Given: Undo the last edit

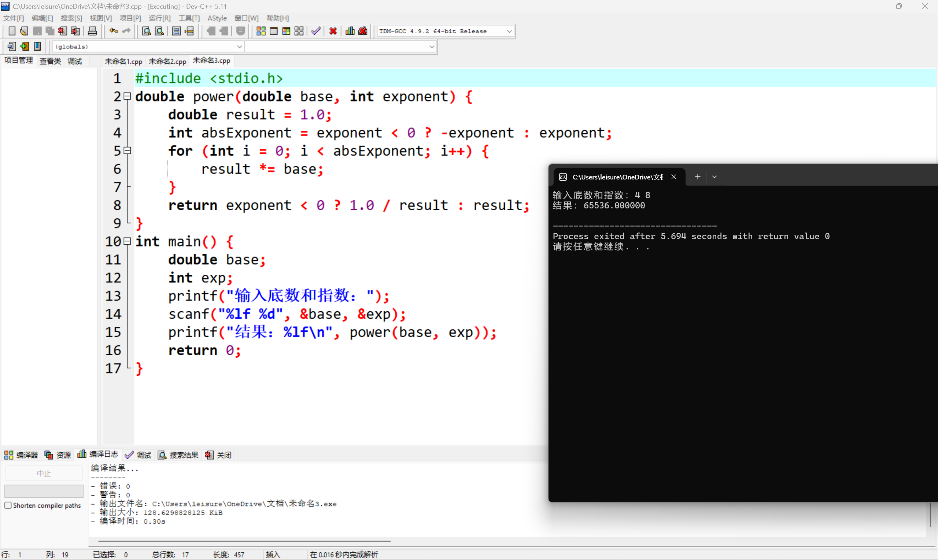Looking at the screenshot, I should coord(113,31).
